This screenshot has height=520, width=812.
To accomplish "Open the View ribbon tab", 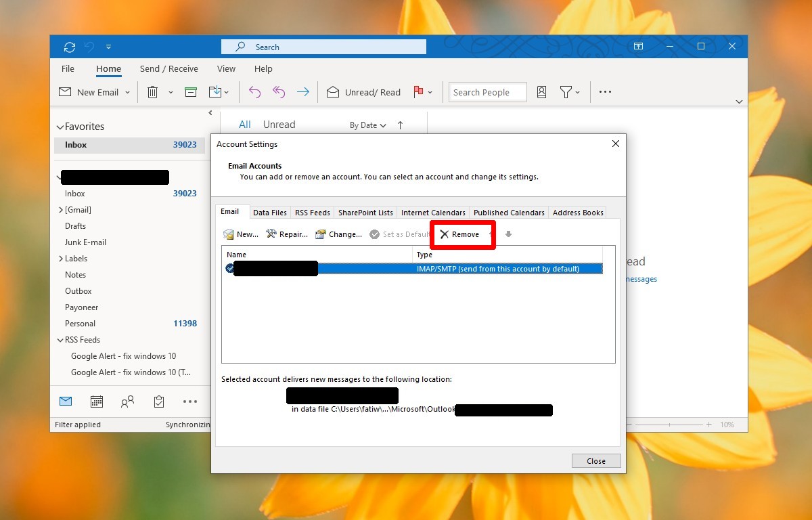I will (x=226, y=68).
